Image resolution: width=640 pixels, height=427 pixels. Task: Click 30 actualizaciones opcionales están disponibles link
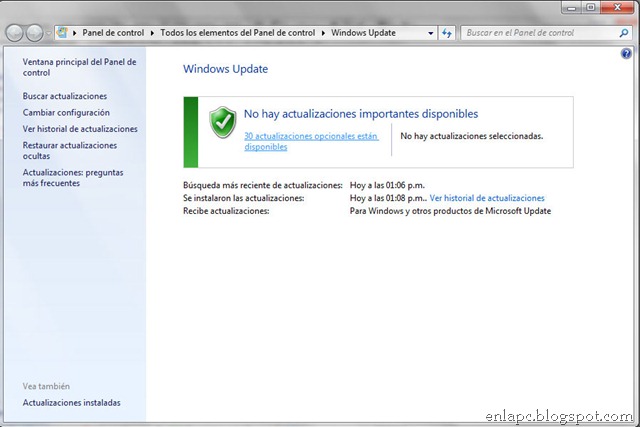[x=311, y=141]
